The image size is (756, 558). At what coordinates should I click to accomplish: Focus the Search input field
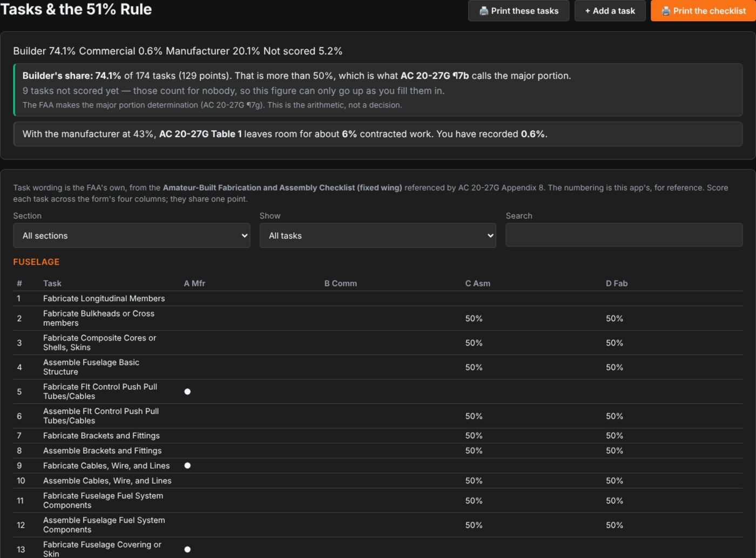[x=624, y=236]
